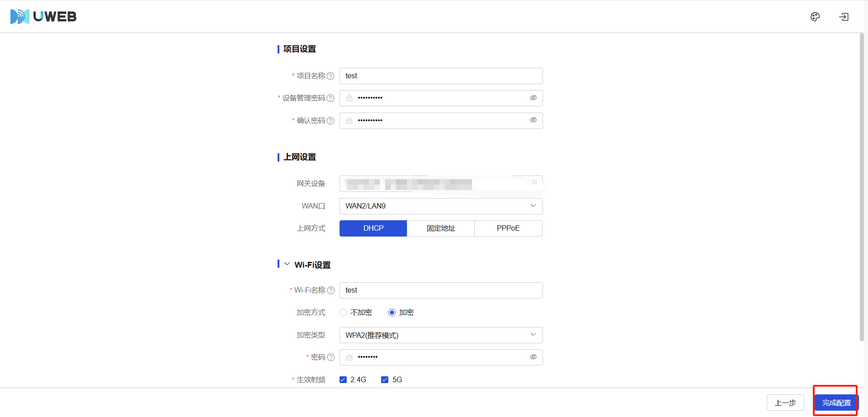The width and height of the screenshot is (868, 417).
Task: Click help icon beside Wi-Fi 密码 label
Action: pos(330,357)
